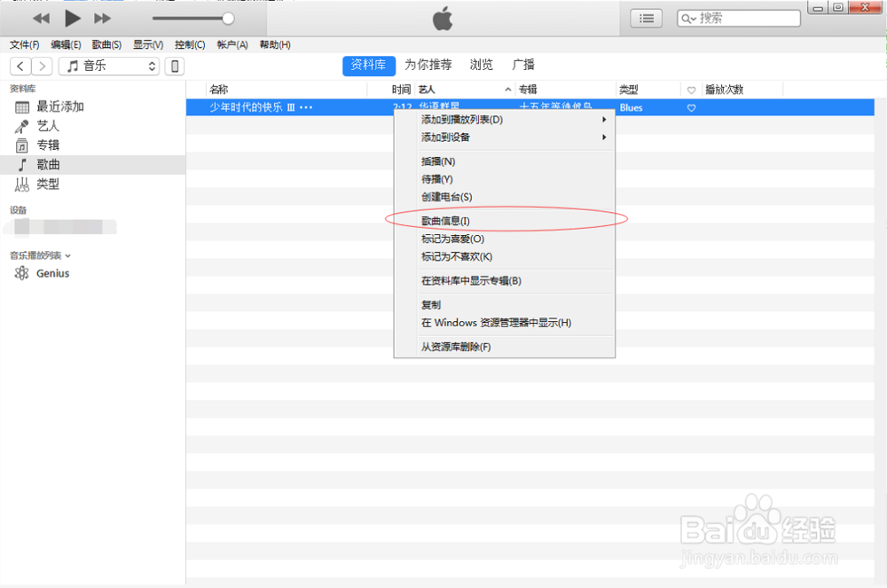Switch to the 广播 tab
887x588 pixels.
[x=523, y=65]
